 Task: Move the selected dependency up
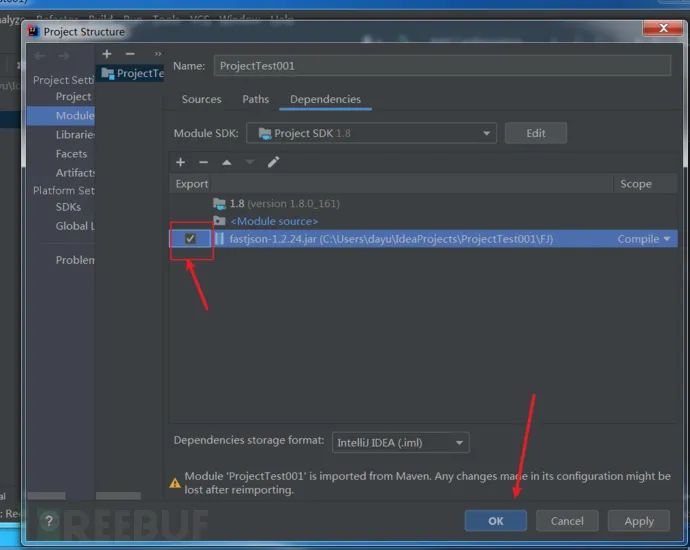(x=227, y=162)
